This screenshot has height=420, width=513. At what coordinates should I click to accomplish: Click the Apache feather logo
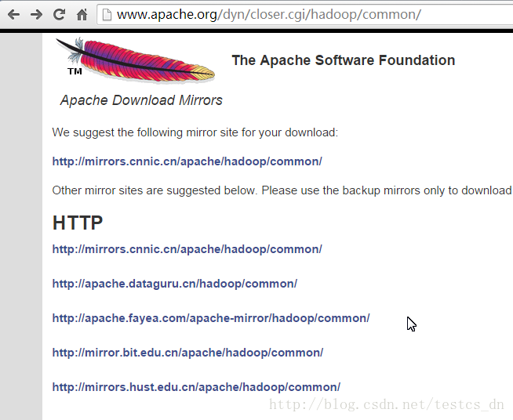coord(135,60)
